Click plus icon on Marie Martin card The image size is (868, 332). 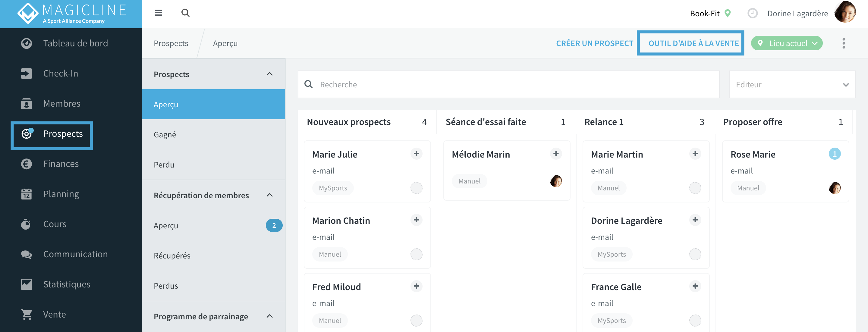point(695,154)
